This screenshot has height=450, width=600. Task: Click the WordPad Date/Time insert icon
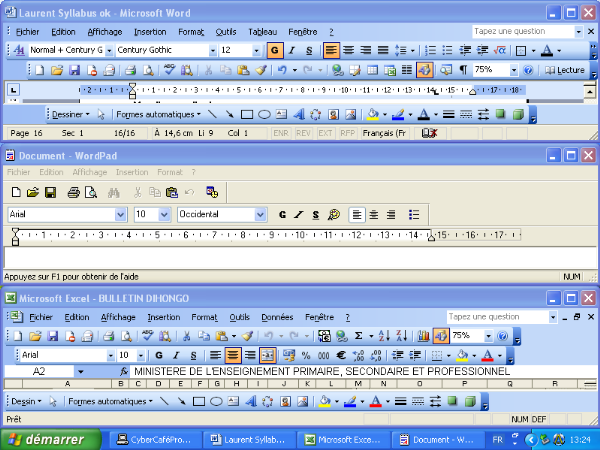click(212, 192)
